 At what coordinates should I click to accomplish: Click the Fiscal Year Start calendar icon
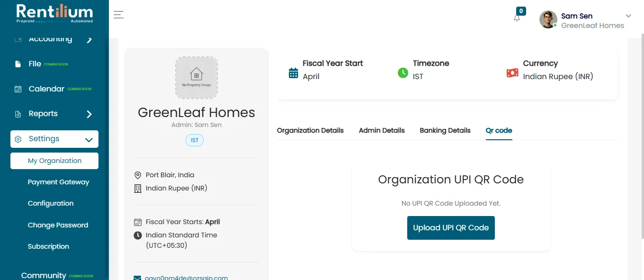click(294, 73)
